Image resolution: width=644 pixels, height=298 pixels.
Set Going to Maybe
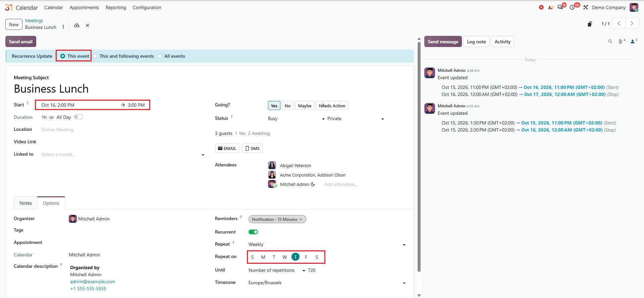(305, 106)
